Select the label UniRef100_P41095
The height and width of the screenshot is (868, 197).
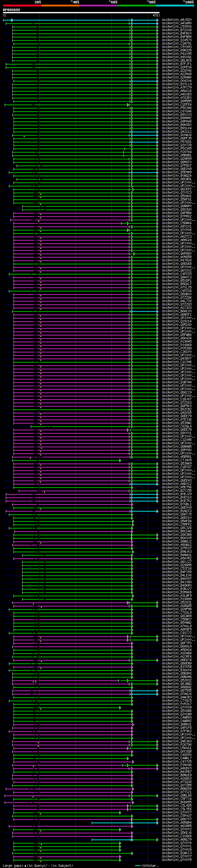[x=177, y=54]
